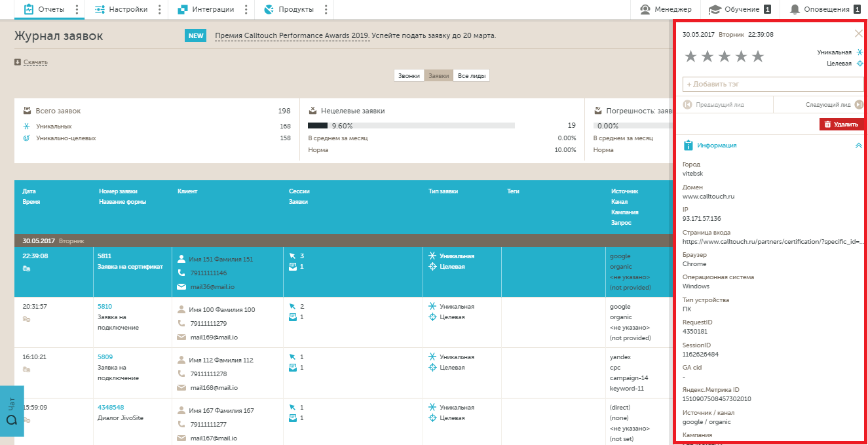The height and width of the screenshot is (445, 868).
Task: Click the Оповещения bell icon
Action: [x=795, y=9]
